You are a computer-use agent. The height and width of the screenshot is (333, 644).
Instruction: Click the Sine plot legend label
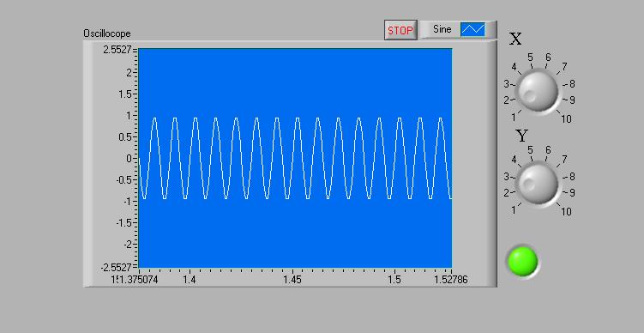coord(442,29)
